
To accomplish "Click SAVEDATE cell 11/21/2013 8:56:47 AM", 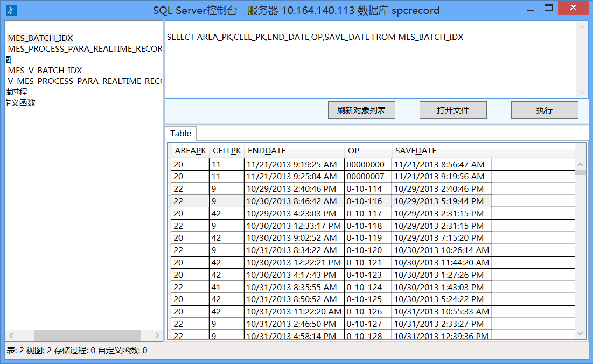I will pyautogui.click(x=442, y=164).
